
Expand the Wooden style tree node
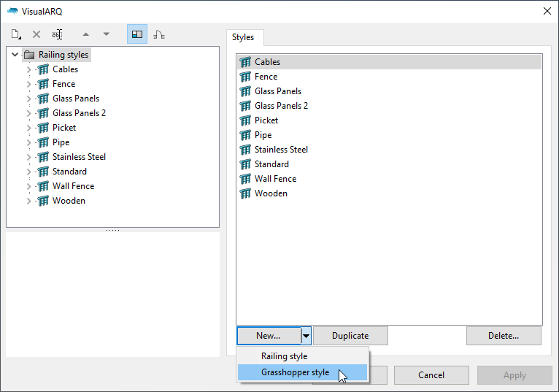29,201
